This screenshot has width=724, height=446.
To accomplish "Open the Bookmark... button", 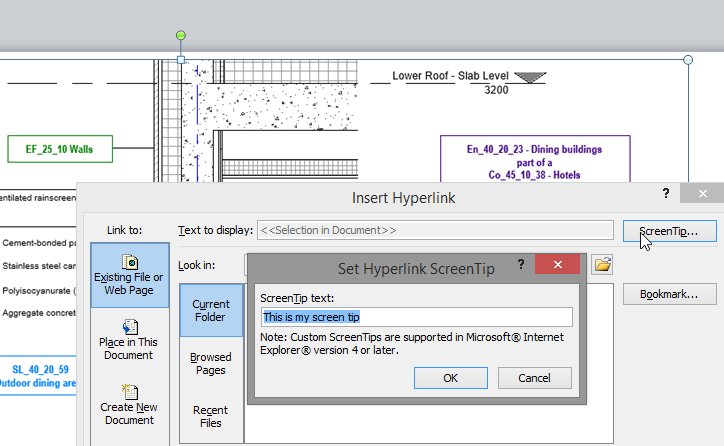I will (670, 294).
